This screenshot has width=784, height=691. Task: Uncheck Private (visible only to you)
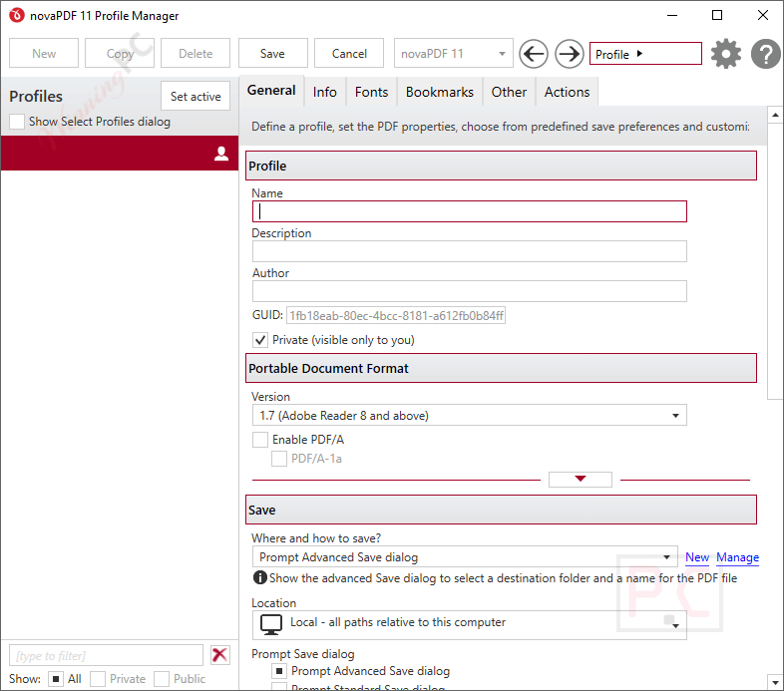(x=260, y=340)
